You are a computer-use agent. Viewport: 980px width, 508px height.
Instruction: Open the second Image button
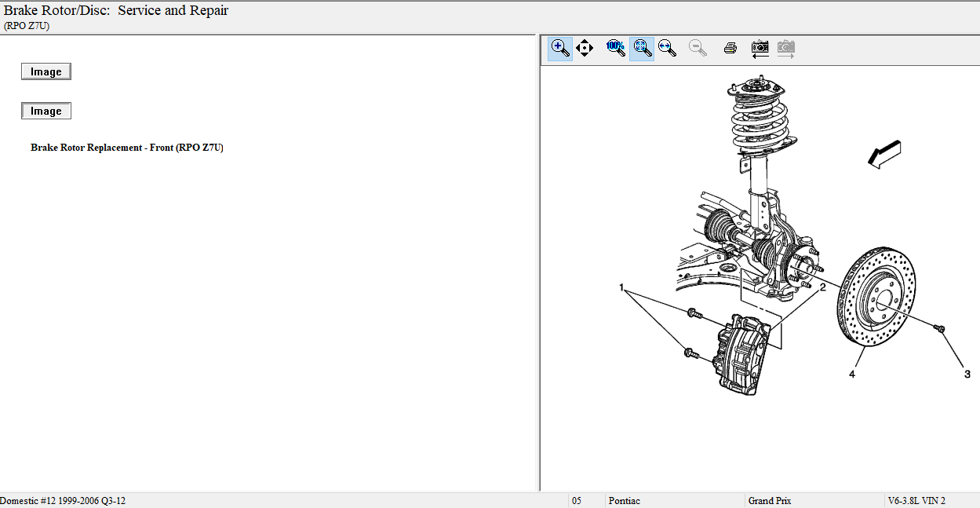pyautogui.click(x=46, y=111)
